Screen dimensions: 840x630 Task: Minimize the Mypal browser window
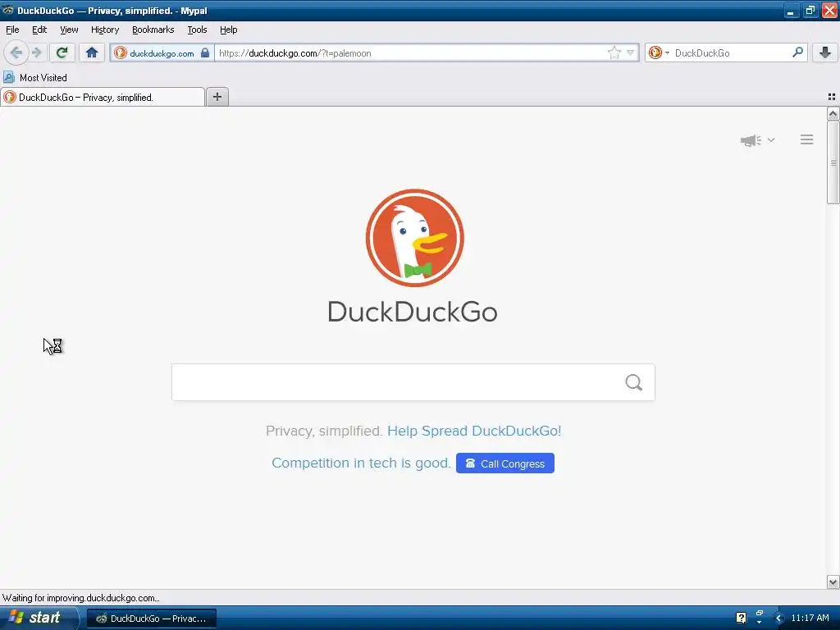tap(791, 11)
